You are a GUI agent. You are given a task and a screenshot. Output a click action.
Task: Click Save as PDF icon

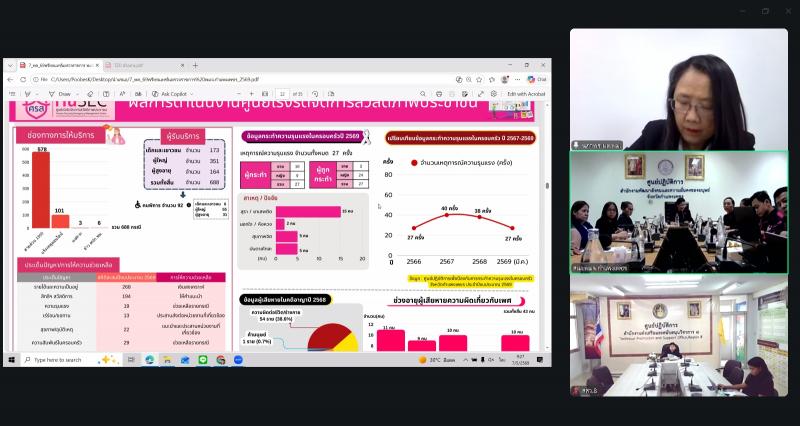click(465, 94)
